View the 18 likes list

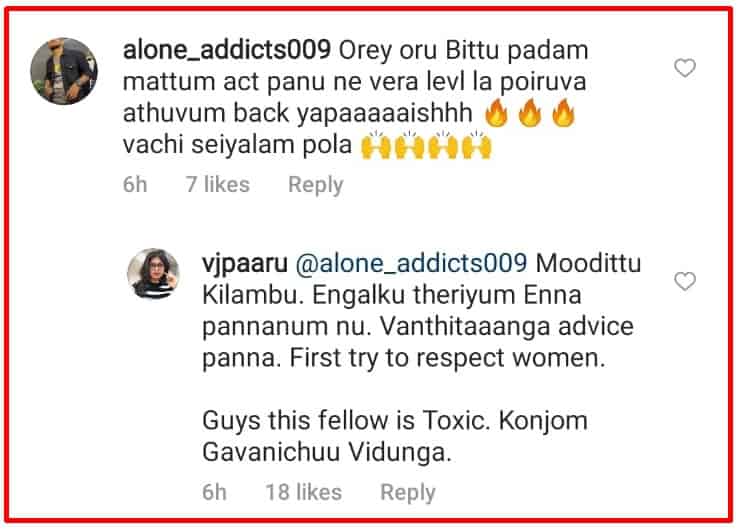point(304,492)
